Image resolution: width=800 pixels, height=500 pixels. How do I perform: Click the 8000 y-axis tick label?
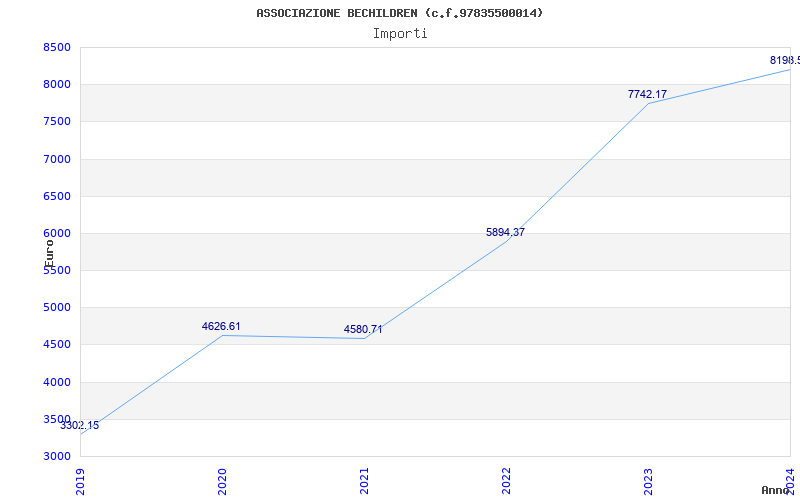(57, 85)
